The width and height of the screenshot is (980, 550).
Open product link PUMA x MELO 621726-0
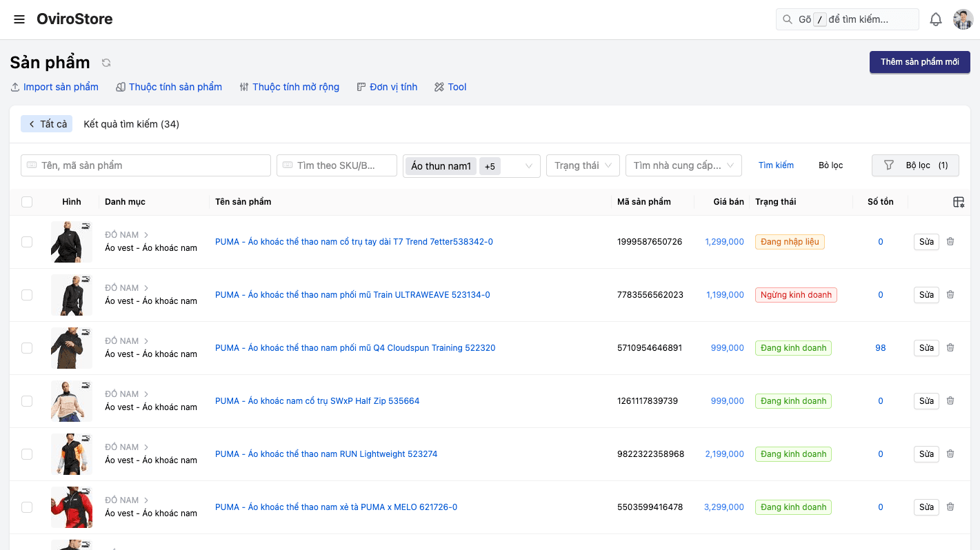(336, 507)
